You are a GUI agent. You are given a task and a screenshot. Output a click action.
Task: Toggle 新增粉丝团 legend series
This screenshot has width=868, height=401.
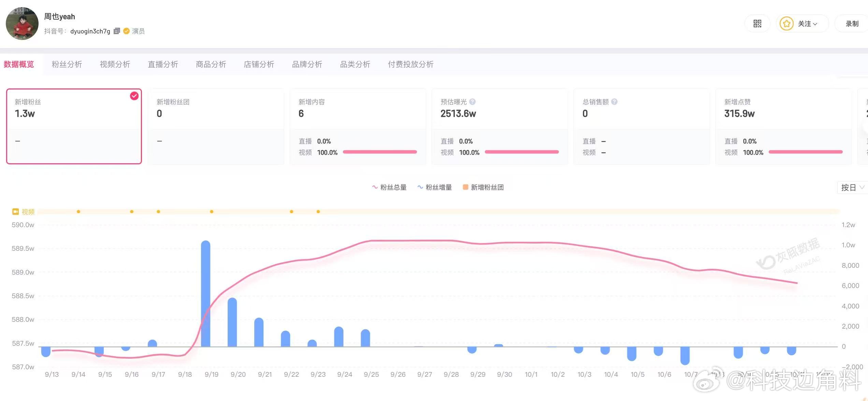[483, 187]
